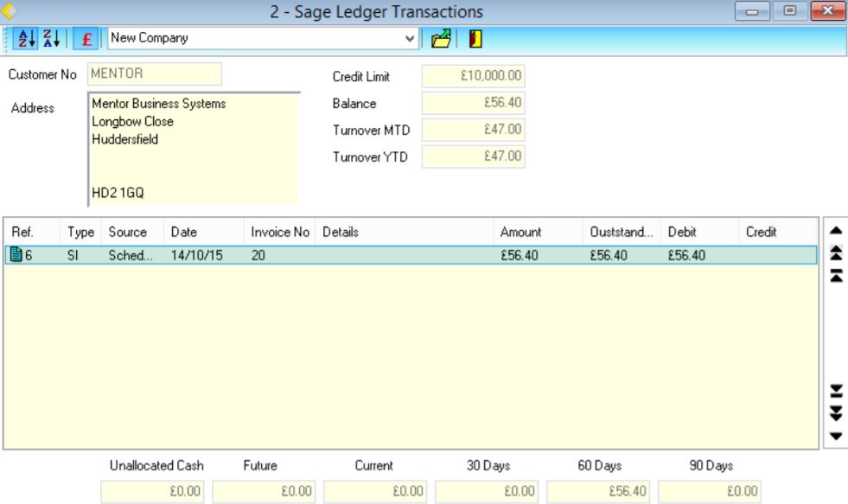The width and height of the screenshot is (848, 504).
Task: Click the Turnover YTD field
Action: point(473,156)
